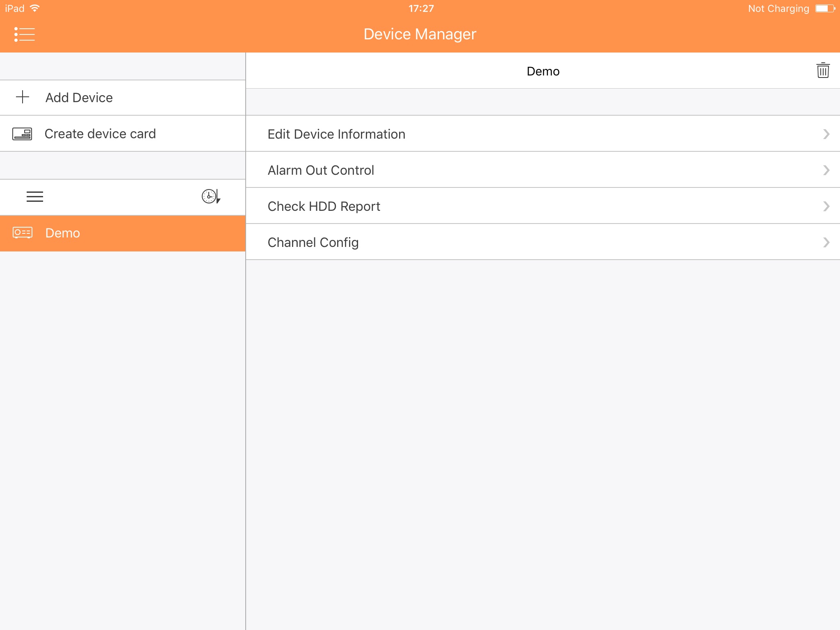This screenshot has height=630, width=840.
Task: Click the Edit Device Information button
Action: 544,134
